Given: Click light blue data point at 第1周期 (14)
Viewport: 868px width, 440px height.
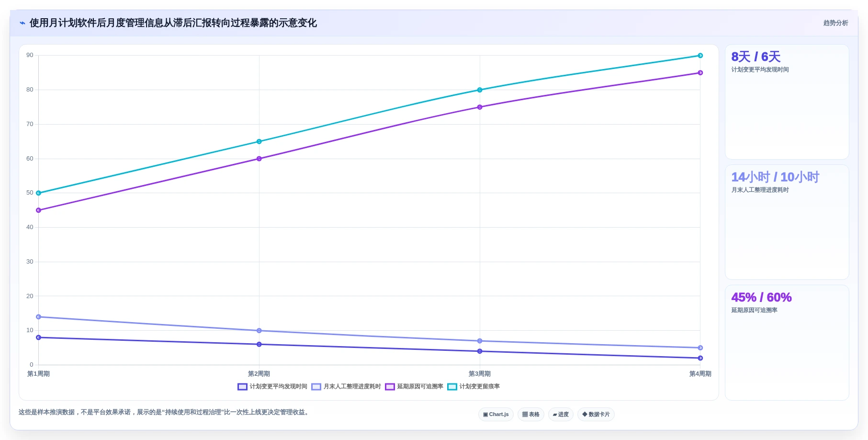Looking at the screenshot, I should [39, 317].
